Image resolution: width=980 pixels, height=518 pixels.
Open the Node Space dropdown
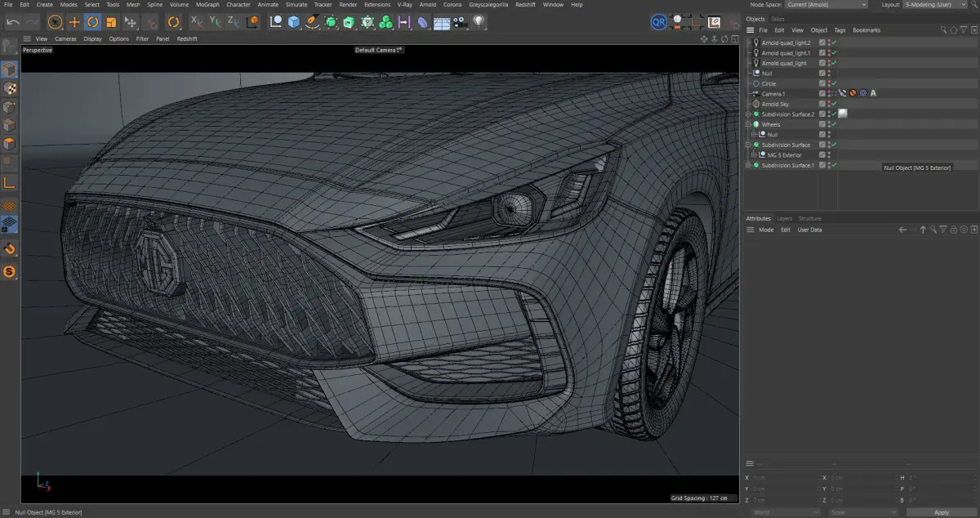[826, 5]
